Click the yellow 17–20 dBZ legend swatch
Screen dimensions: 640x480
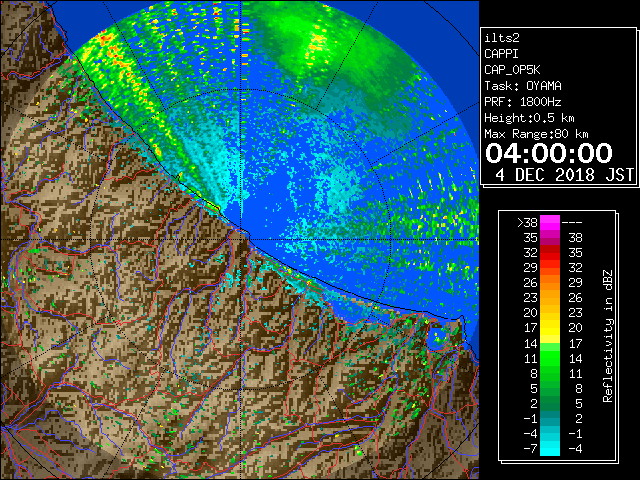550,328
